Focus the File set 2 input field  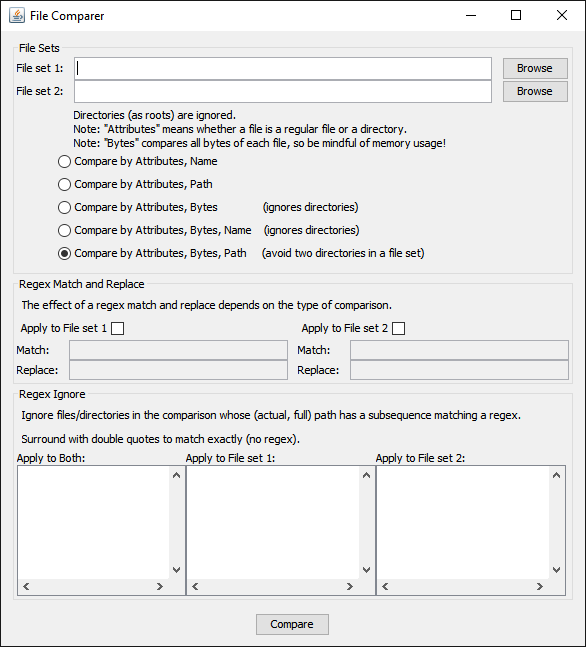tap(283, 92)
